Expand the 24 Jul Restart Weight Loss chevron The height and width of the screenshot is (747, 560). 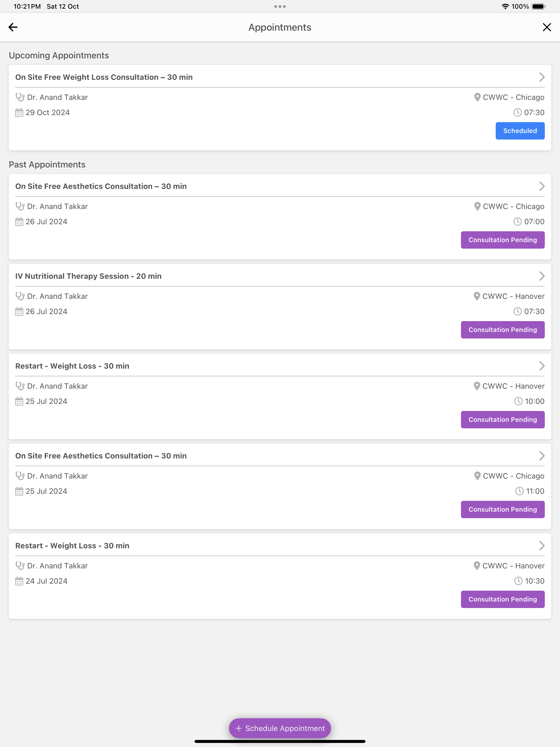click(542, 545)
